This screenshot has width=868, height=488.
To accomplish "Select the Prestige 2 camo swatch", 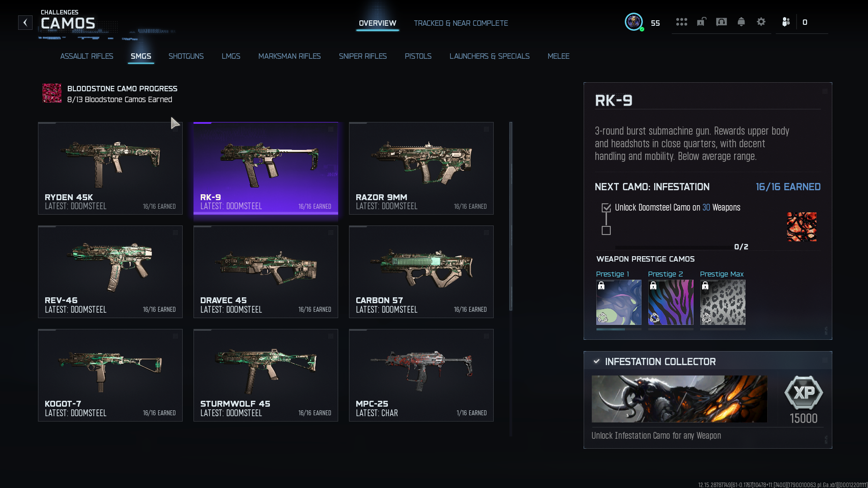I will 670,302.
